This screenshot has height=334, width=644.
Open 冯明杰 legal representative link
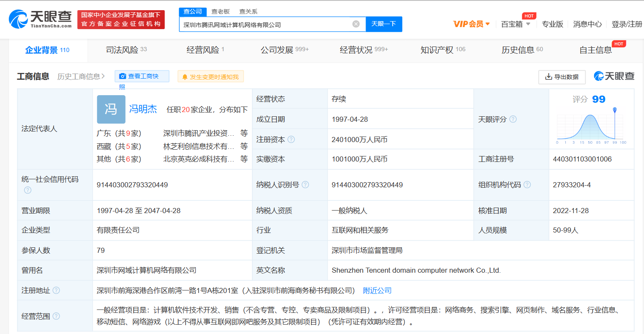point(143,109)
